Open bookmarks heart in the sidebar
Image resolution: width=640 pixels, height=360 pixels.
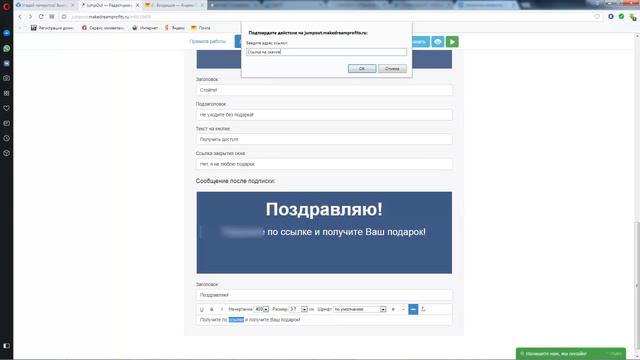tap(7, 108)
